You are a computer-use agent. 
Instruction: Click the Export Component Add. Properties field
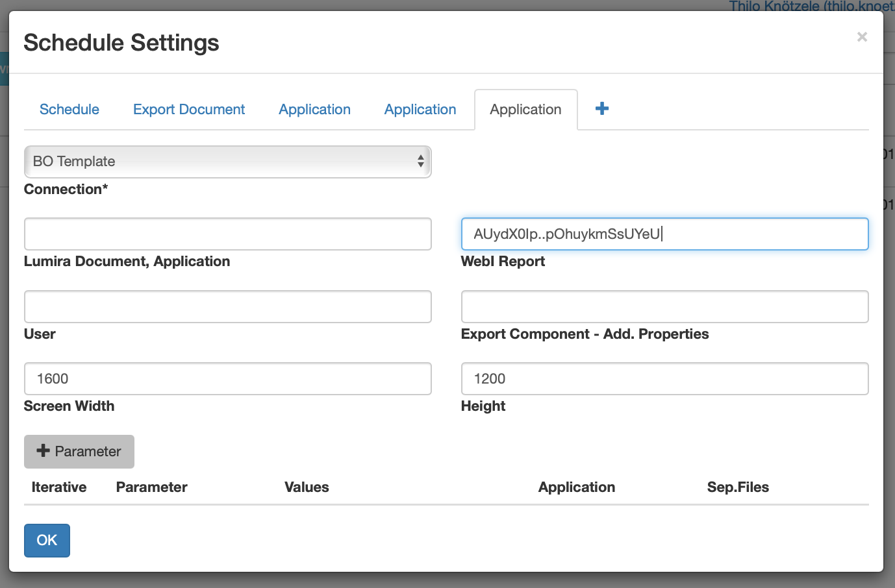click(664, 306)
